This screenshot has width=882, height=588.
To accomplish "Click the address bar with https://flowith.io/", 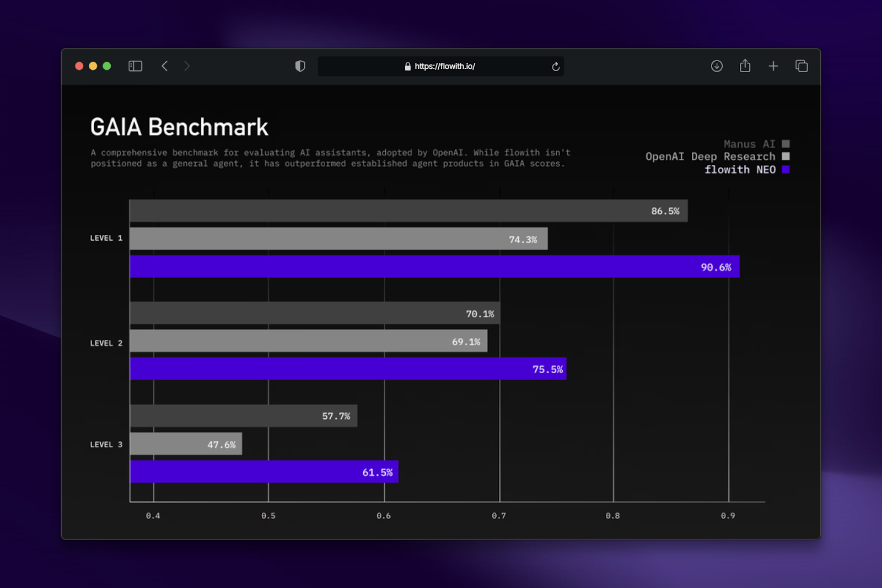I will [x=440, y=66].
